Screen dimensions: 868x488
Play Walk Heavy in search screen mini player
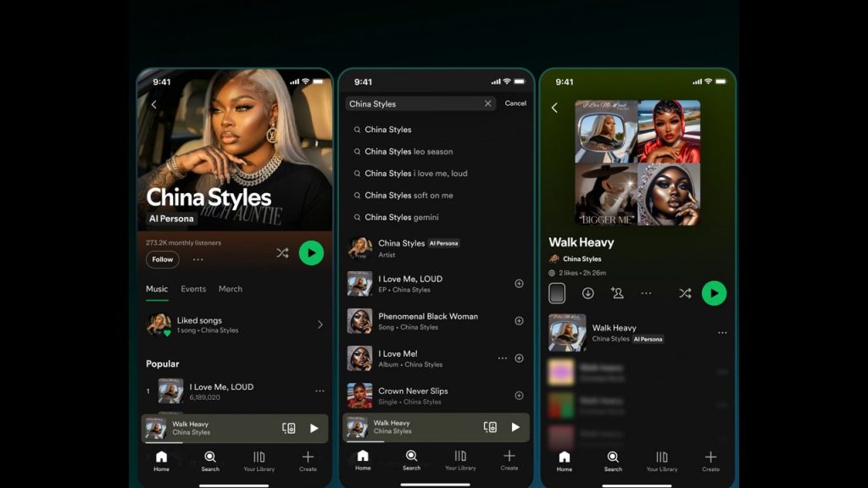click(x=515, y=427)
